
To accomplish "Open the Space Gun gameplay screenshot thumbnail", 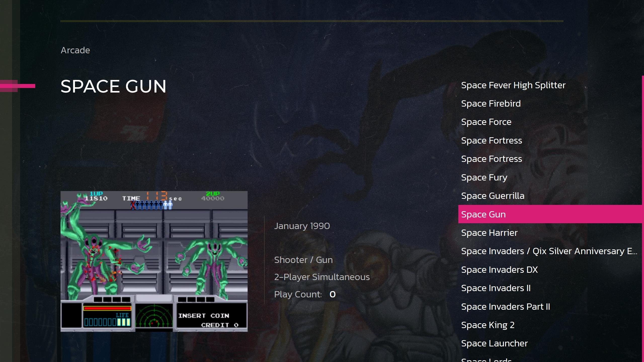I will 154,261.
